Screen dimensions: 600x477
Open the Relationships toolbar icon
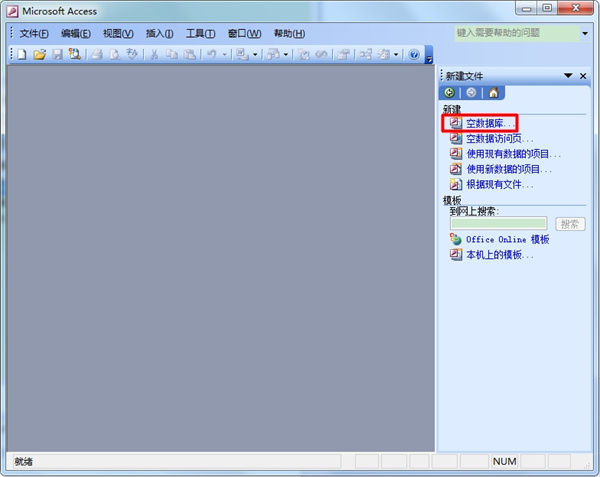click(x=365, y=55)
